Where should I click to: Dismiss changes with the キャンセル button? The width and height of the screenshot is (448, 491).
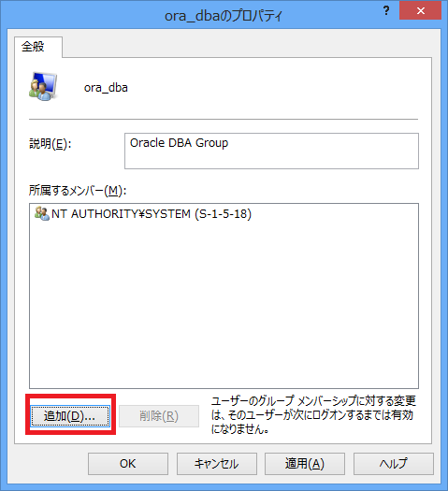click(x=217, y=464)
